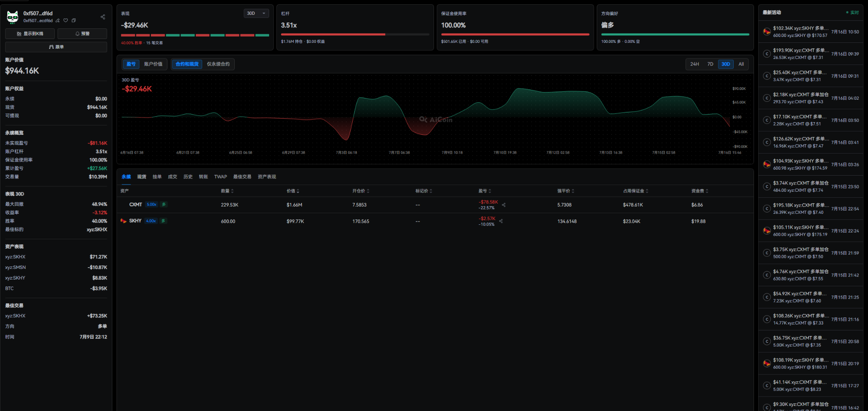Click CXMT icon in 7月15日 21:59 activity

pos(767,253)
